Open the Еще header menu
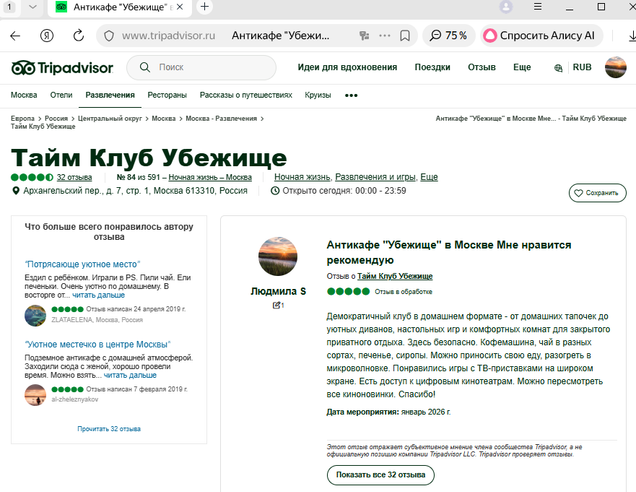636x492 pixels. tap(522, 67)
